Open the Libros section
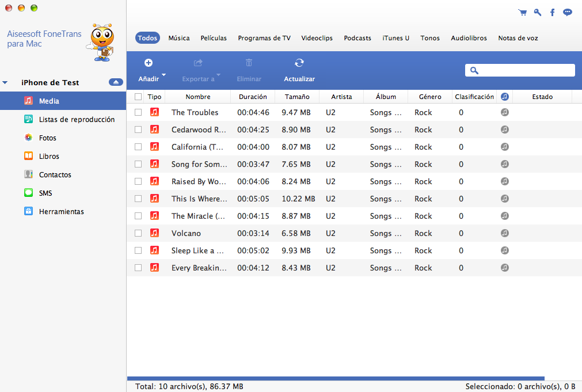The width and height of the screenshot is (582, 392). pos(63,156)
